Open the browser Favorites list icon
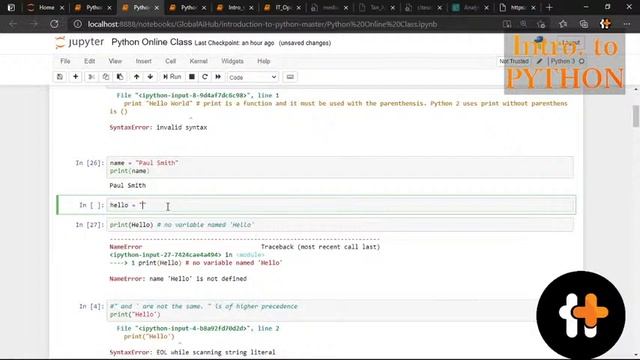The width and height of the screenshot is (640, 360). tap(563, 24)
